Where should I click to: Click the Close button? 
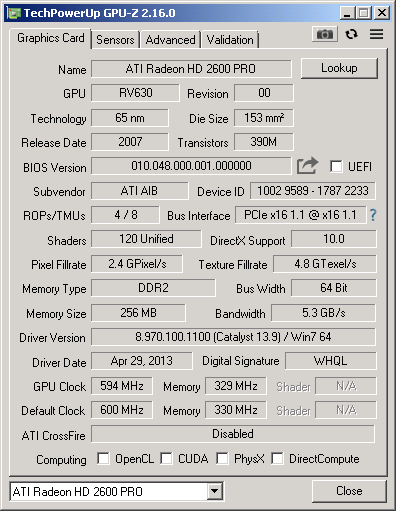click(349, 491)
